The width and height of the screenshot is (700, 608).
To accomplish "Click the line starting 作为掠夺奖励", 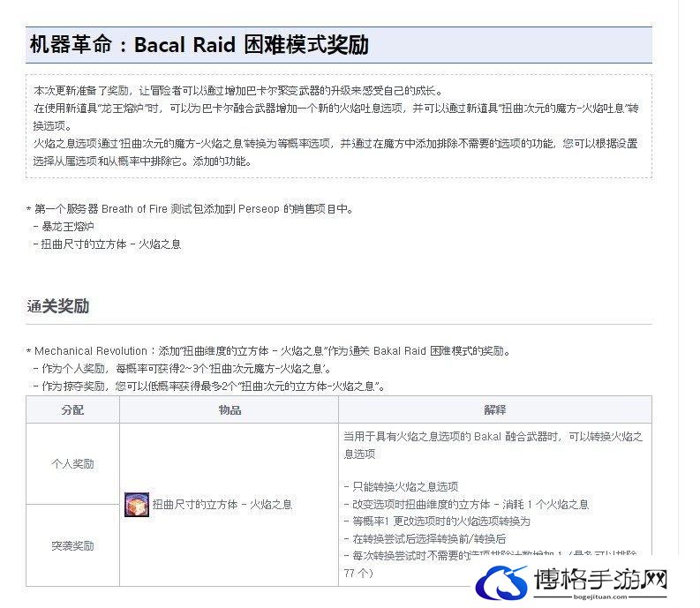I will point(209,387).
